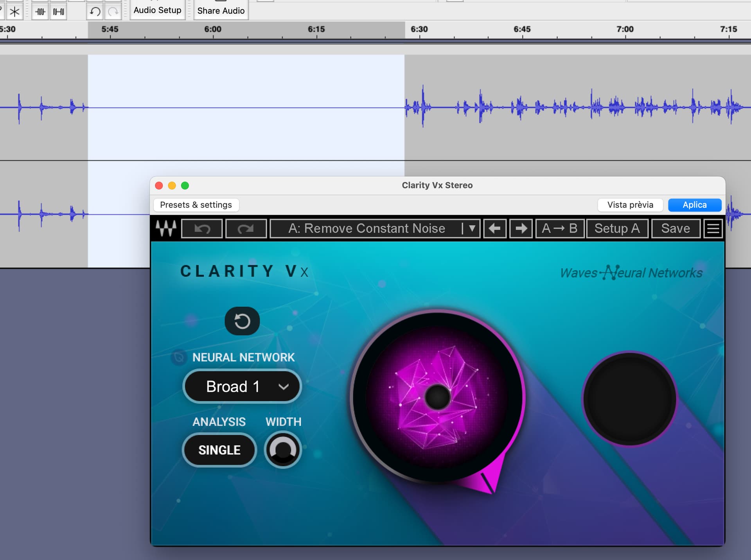This screenshot has width=751, height=560.
Task: Select the Multi-tool asterisk icon in Audacity
Action: (x=14, y=11)
